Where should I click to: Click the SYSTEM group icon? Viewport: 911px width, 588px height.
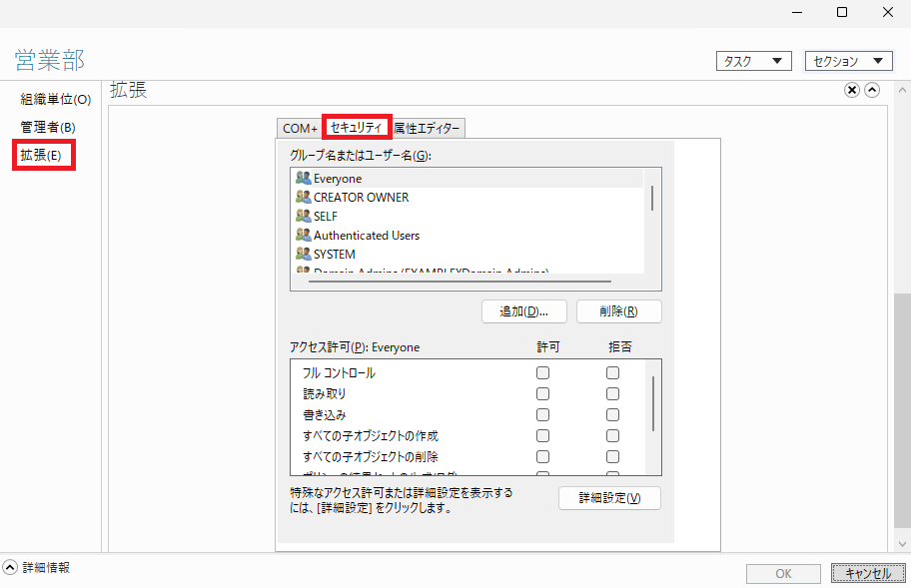pos(304,254)
